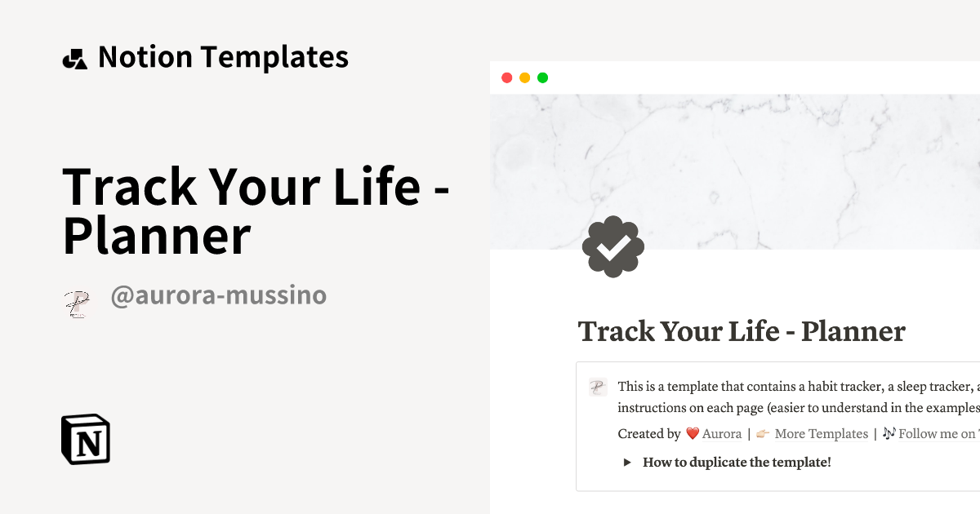
Task: Click the verified checkmark page icon
Action: (x=613, y=246)
